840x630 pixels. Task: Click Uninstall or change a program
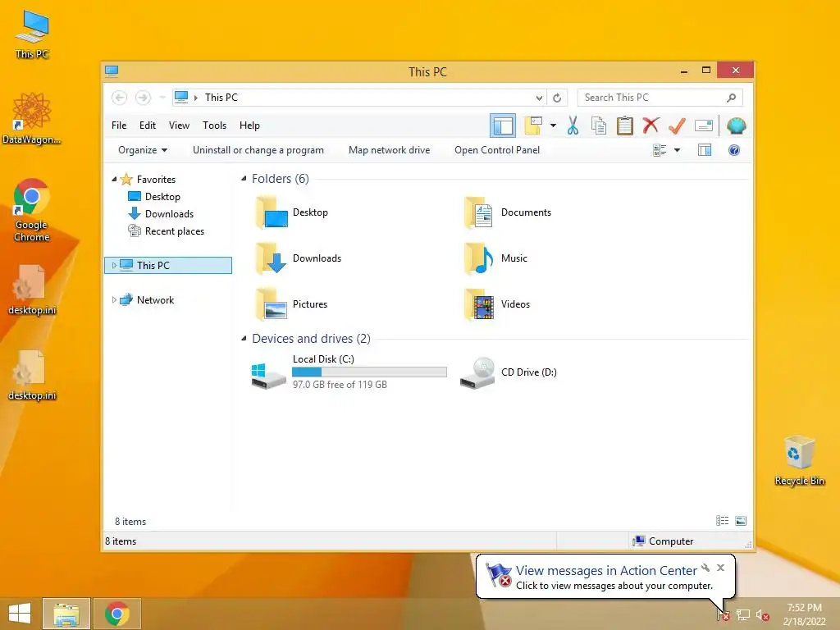pyautogui.click(x=258, y=150)
